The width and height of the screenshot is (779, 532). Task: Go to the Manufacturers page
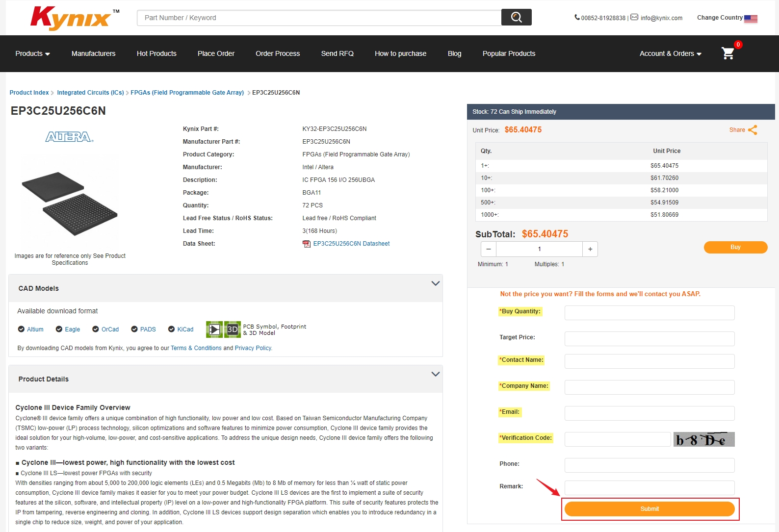[x=93, y=53]
